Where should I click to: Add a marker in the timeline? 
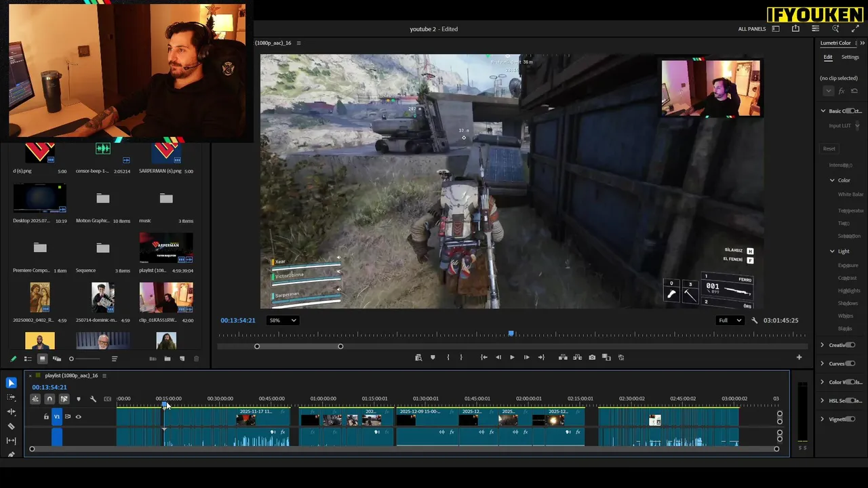click(78, 399)
